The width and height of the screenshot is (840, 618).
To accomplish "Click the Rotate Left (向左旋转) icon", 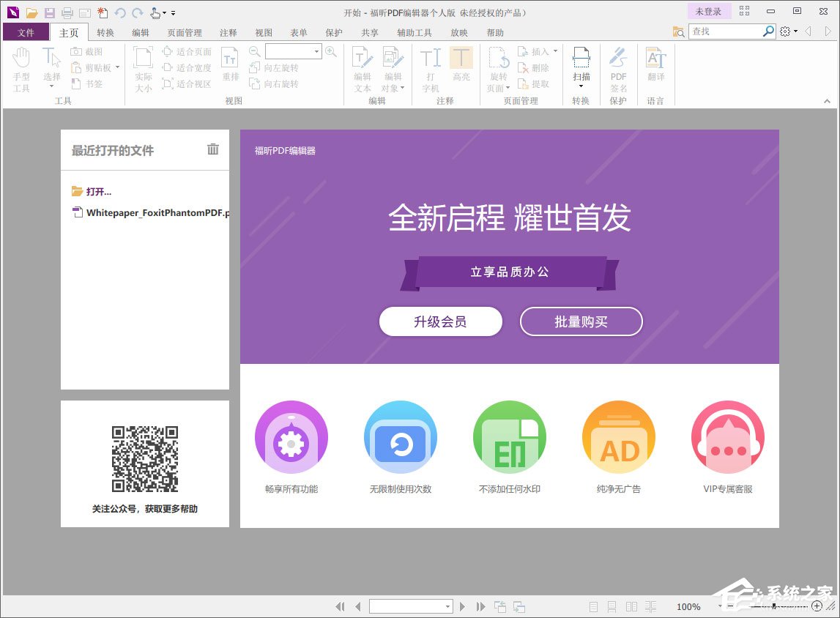I will point(253,67).
